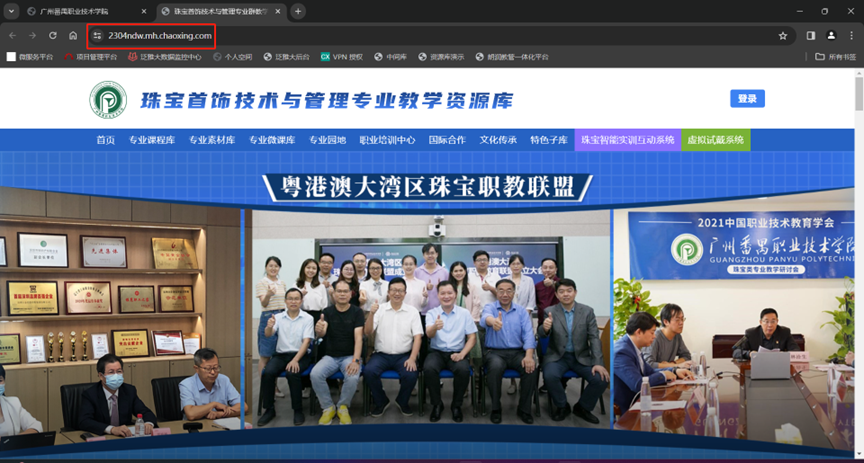Open the browser home page icon
864x463 pixels.
coord(73,36)
